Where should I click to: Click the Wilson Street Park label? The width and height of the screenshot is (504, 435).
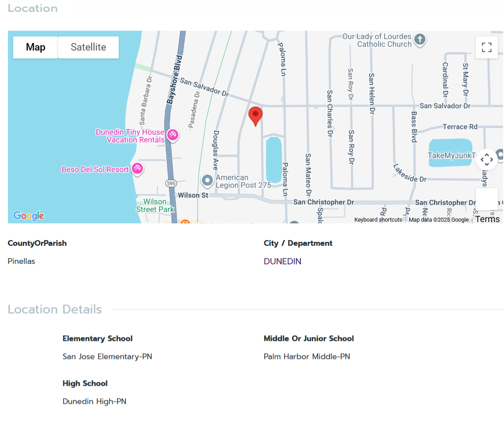(x=155, y=205)
